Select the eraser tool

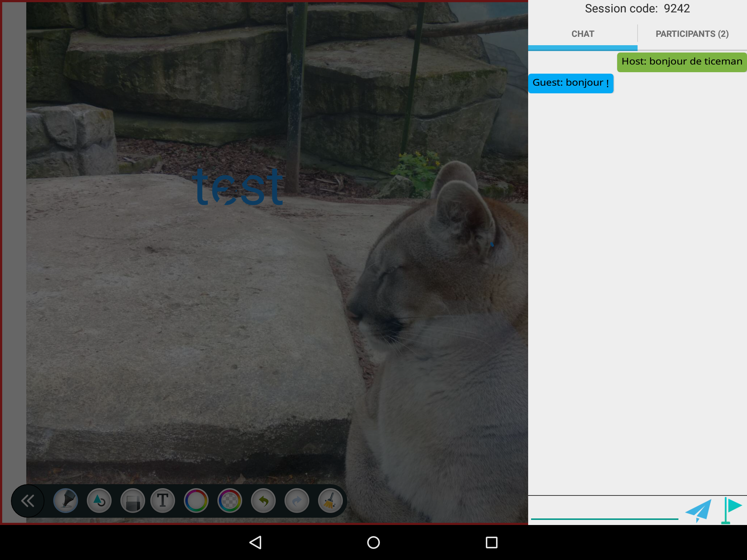click(133, 501)
